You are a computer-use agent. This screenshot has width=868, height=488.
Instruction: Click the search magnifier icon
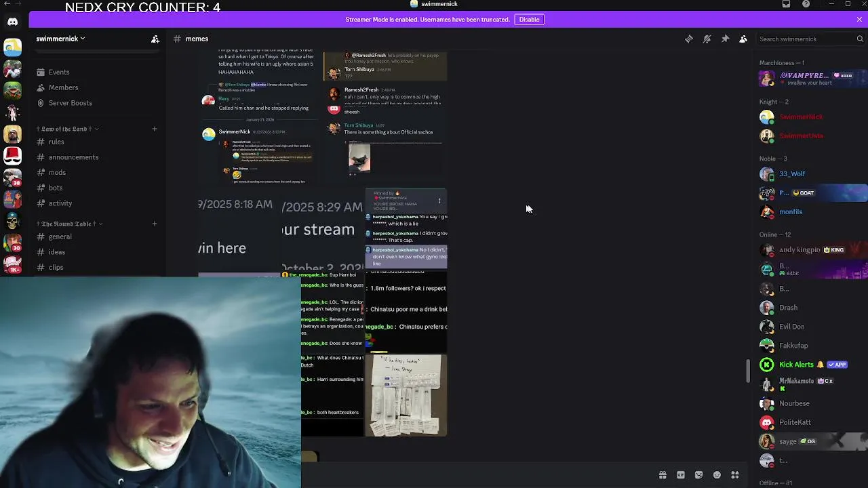pos(860,39)
